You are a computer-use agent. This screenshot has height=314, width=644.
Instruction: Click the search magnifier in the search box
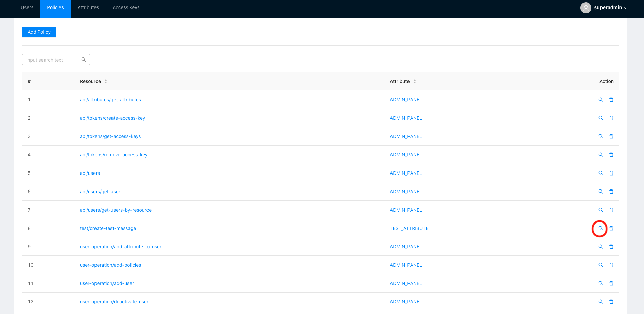click(x=84, y=60)
